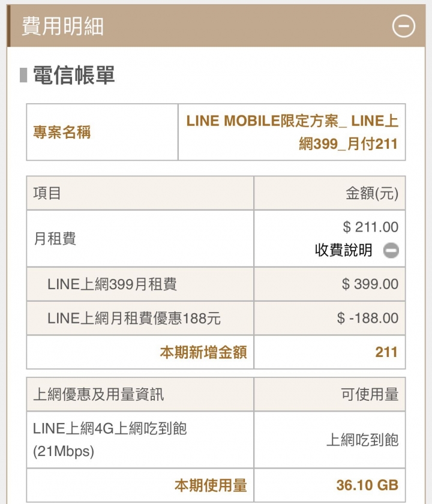Screen dimensions: 432x504
Task: Click the $ -188.00 discount amount
Action: pos(368,318)
